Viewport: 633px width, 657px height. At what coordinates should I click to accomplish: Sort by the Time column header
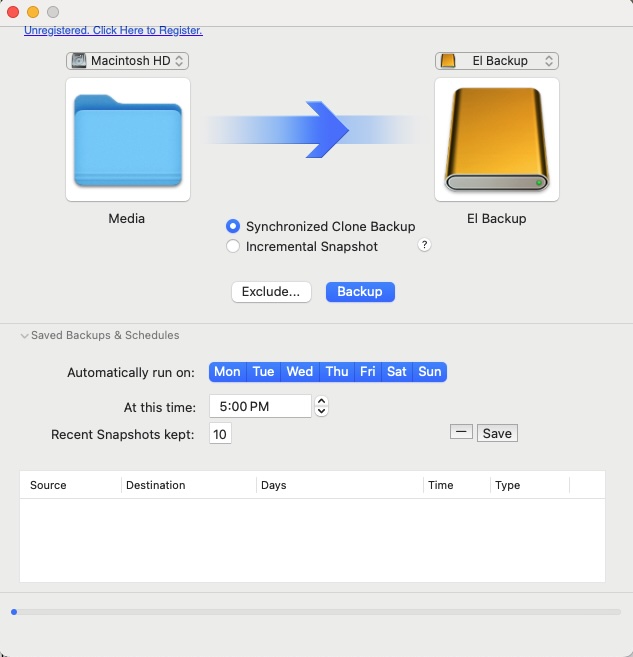457,485
